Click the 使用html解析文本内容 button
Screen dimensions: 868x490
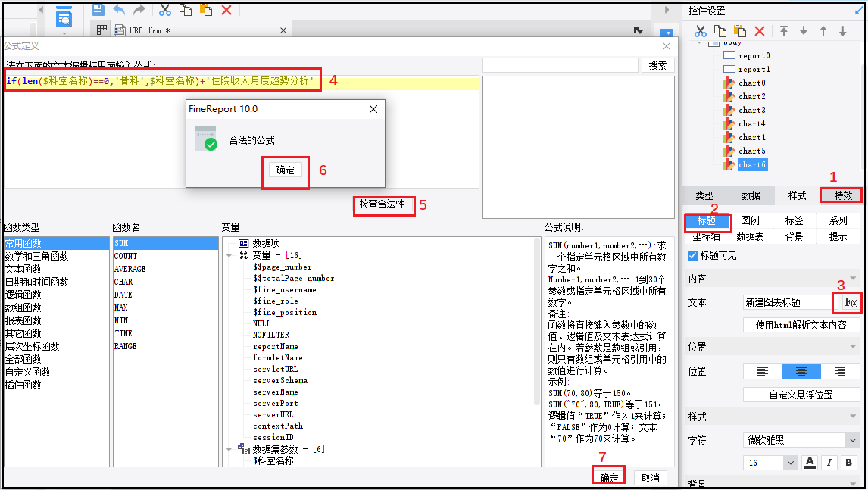point(801,325)
